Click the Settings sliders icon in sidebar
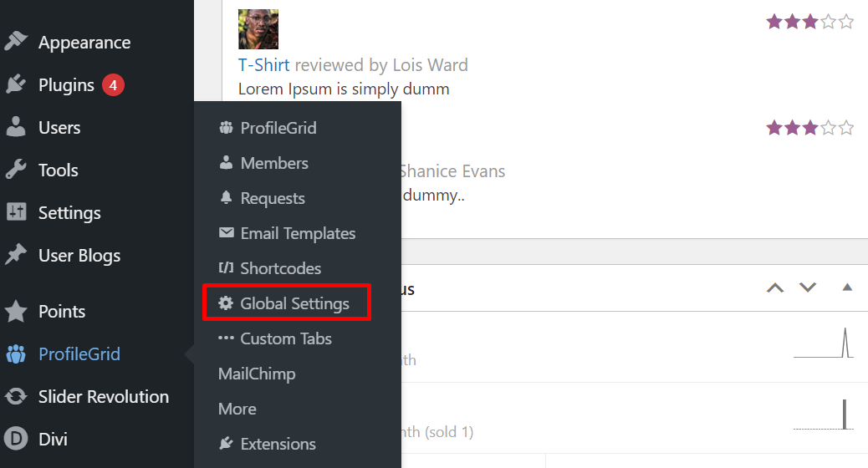This screenshot has width=868, height=468. pyautogui.click(x=16, y=211)
